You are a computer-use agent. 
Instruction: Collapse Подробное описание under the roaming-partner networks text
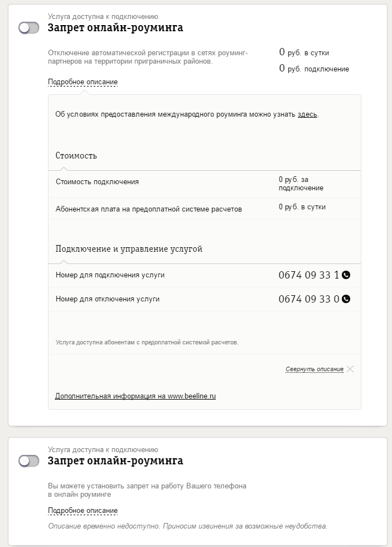[x=83, y=82]
